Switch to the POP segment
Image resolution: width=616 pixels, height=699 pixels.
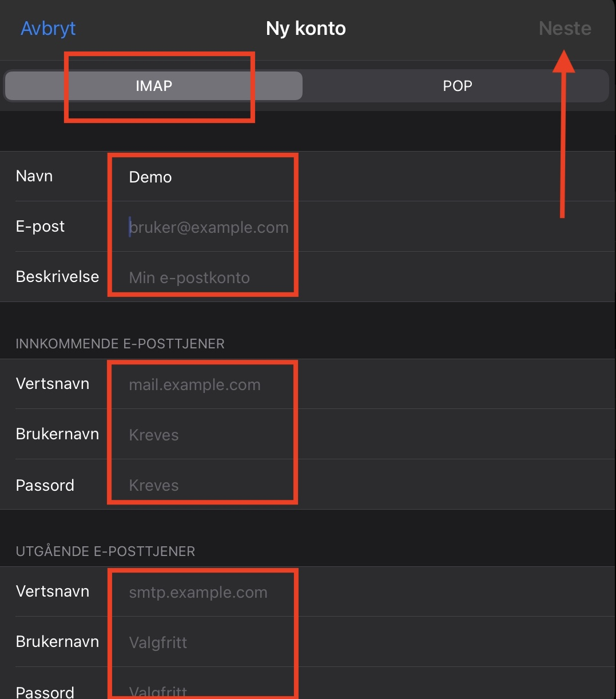click(457, 86)
